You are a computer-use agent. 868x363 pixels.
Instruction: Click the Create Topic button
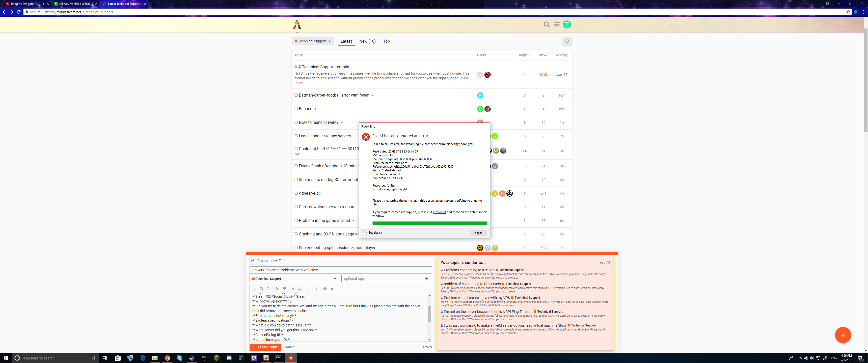coord(265,347)
